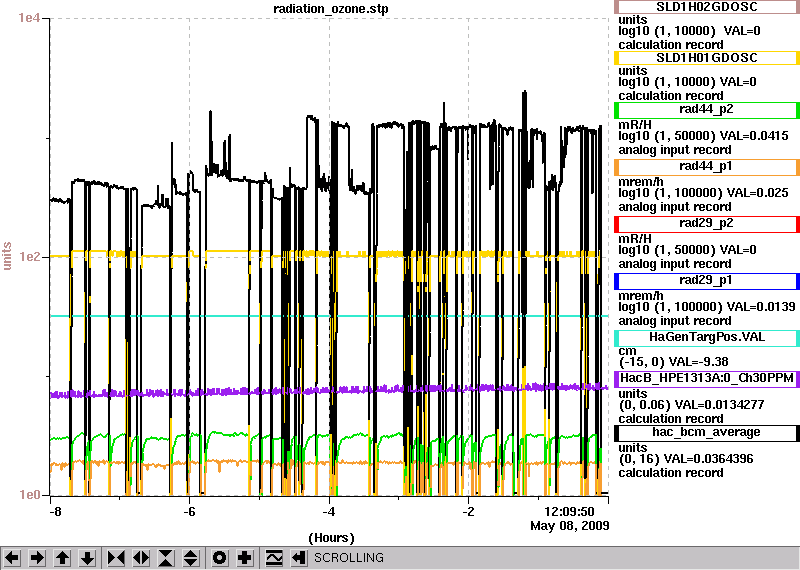Screen dimensions: 800x570
Task: Click the arrow-to-bar scroll mode button
Action: coord(298,558)
